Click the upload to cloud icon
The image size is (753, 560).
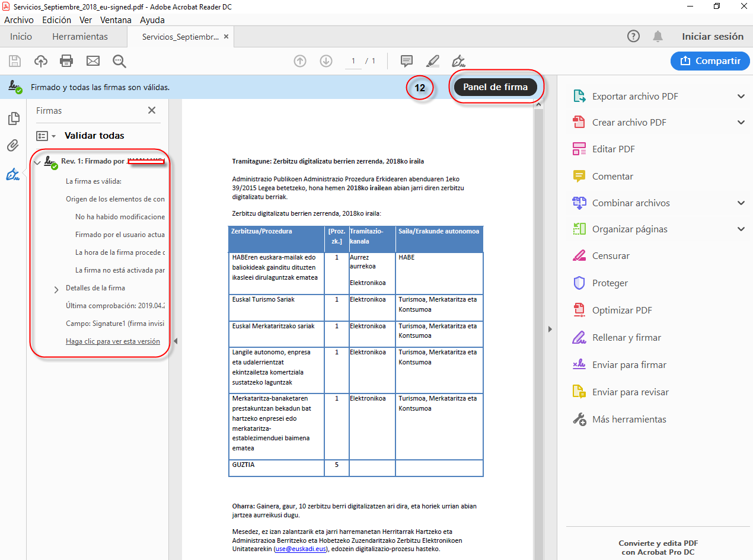click(40, 60)
